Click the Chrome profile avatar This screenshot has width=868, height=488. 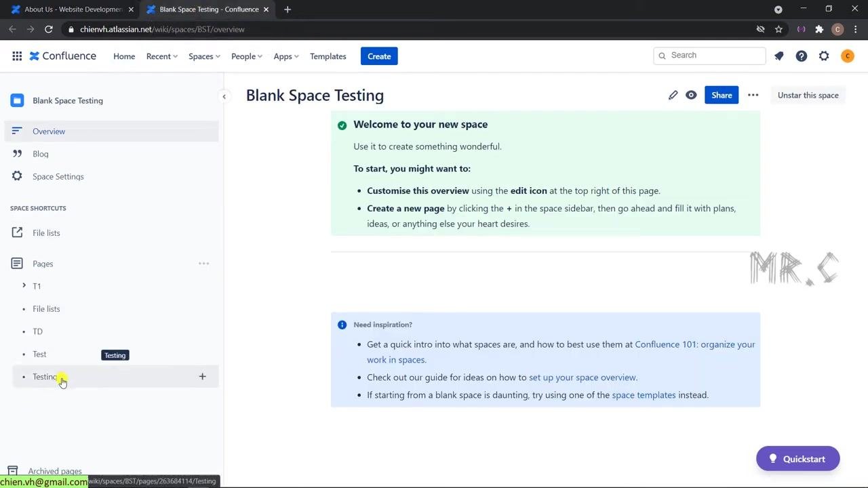[x=837, y=29]
